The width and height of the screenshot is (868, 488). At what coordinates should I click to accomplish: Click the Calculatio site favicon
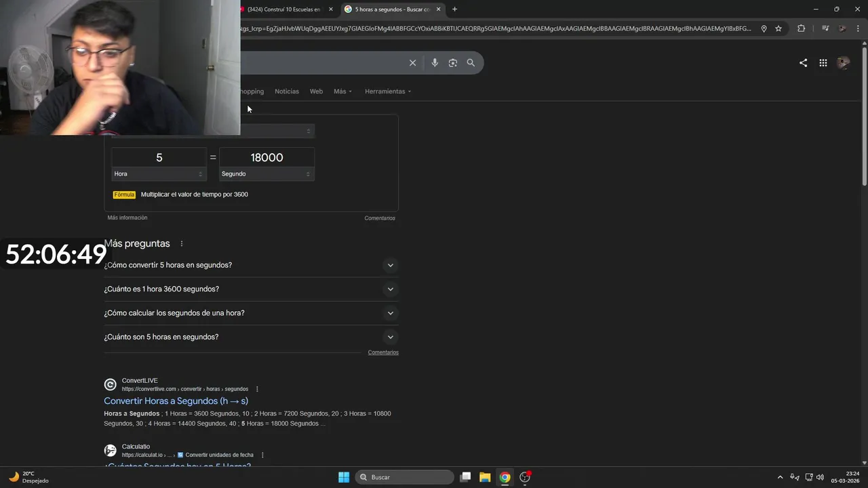click(x=110, y=451)
